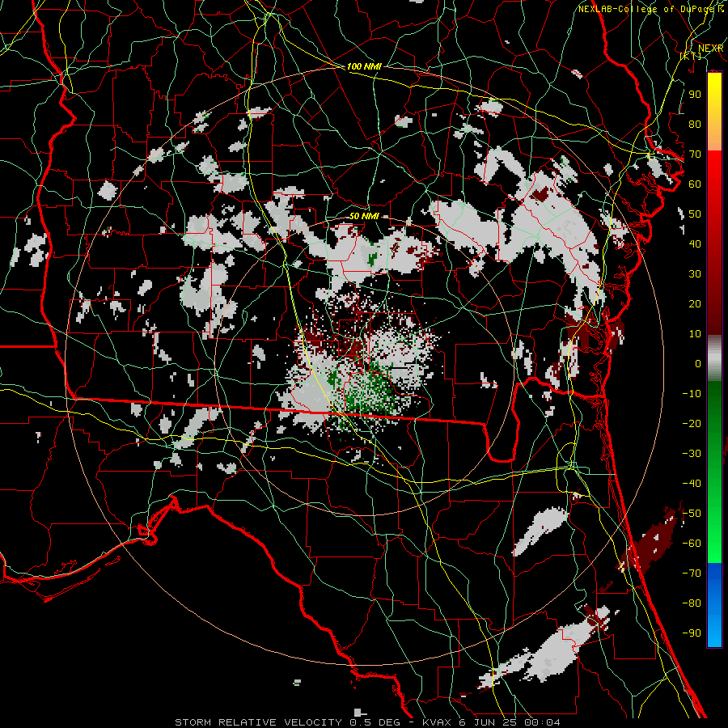Click the 20 value on velocity scale
The width and height of the screenshot is (728, 728).
(x=695, y=304)
